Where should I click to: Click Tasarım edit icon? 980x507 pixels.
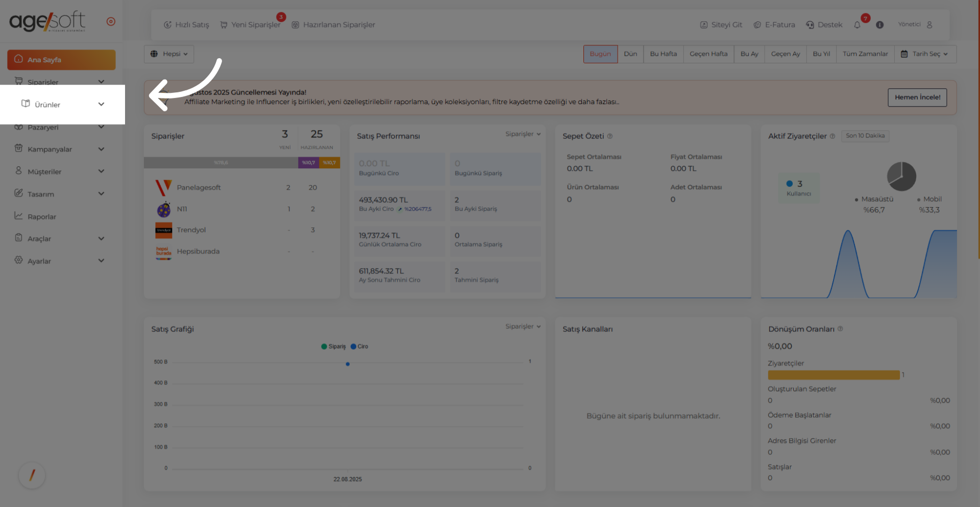coord(18,193)
